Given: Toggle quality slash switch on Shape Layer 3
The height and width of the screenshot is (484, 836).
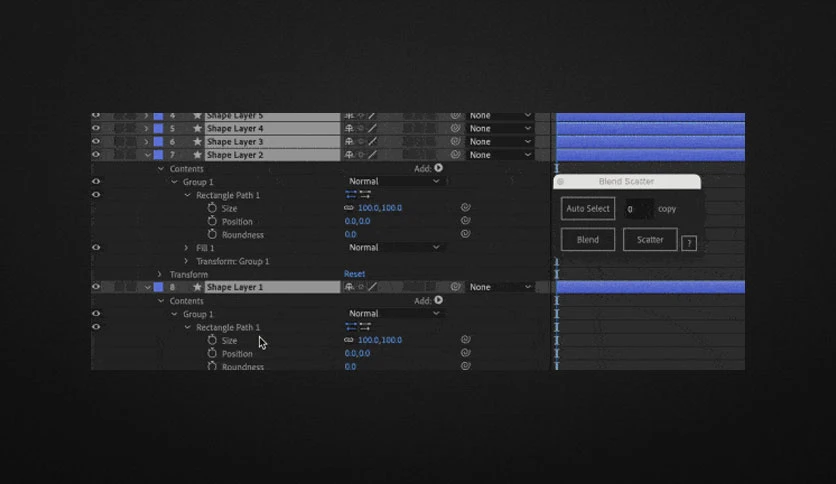Looking at the screenshot, I should click(373, 141).
